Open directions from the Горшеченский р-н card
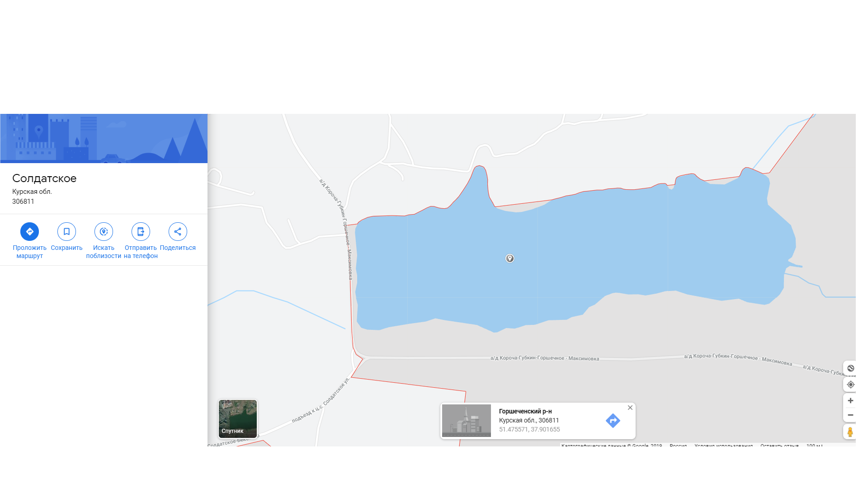Image resolution: width=868 pixels, height=488 pixels. (613, 421)
